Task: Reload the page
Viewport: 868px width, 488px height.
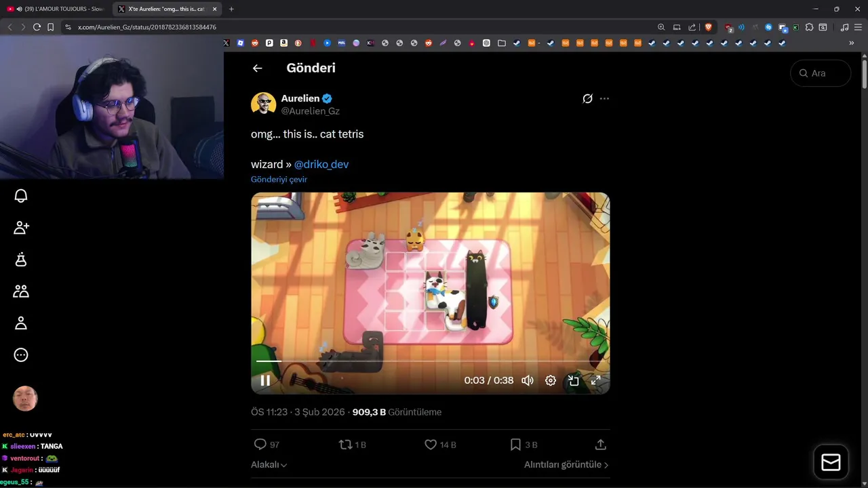Action: (x=37, y=27)
